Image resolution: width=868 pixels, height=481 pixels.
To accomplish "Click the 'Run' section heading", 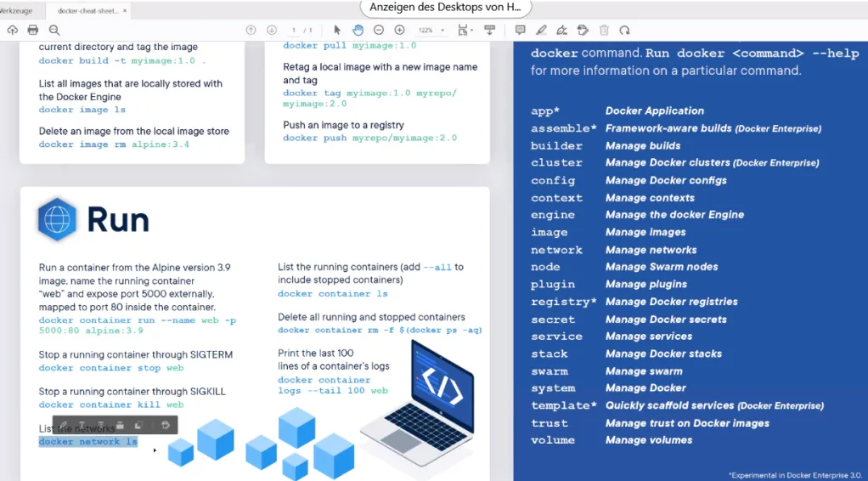I will tap(118, 220).
